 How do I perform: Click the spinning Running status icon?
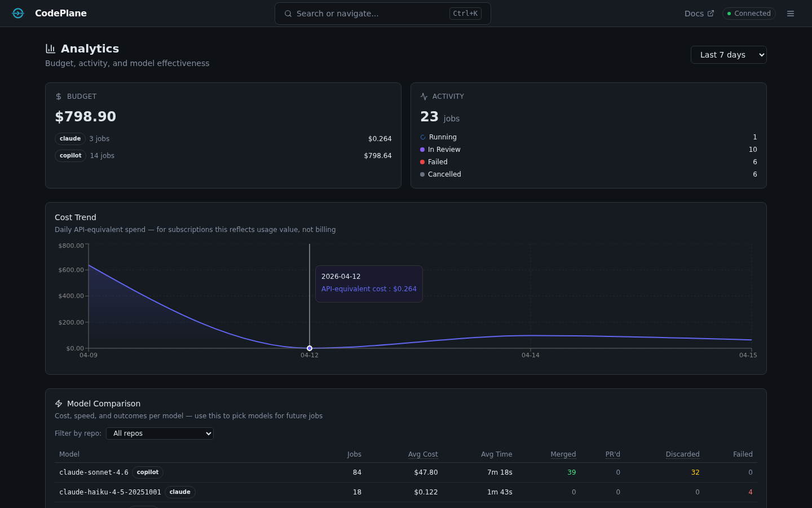pyautogui.click(x=422, y=137)
